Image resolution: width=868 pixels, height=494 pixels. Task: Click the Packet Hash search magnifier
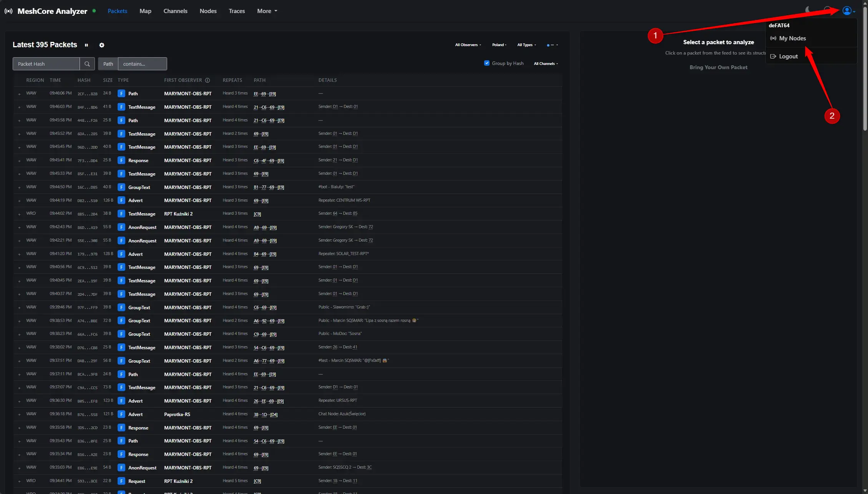[87, 64]
